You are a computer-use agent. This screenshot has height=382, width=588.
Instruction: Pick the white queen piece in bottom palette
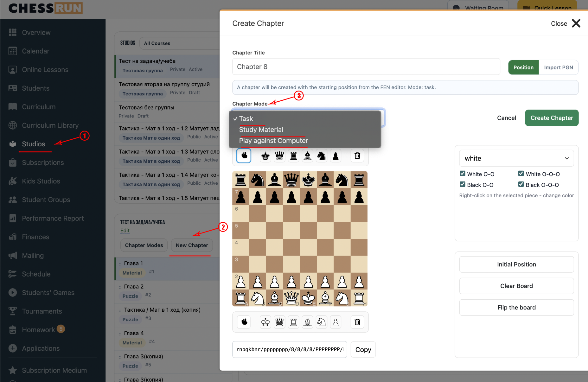click(279, 322)
